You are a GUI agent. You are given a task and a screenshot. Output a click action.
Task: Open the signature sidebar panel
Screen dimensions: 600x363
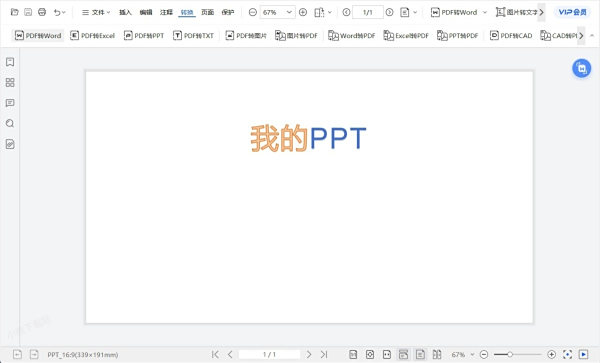point(10,144)
